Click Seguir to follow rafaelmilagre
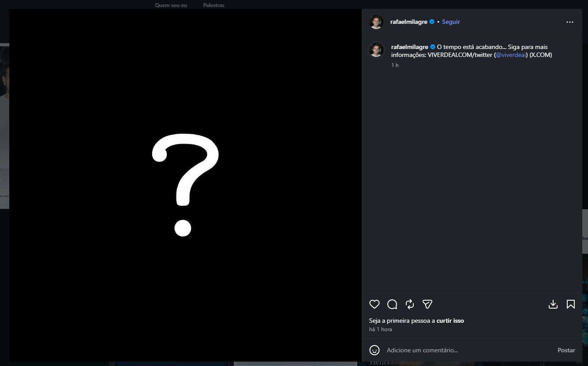Screen dimensions: 588x366 (x=451, y=22)
